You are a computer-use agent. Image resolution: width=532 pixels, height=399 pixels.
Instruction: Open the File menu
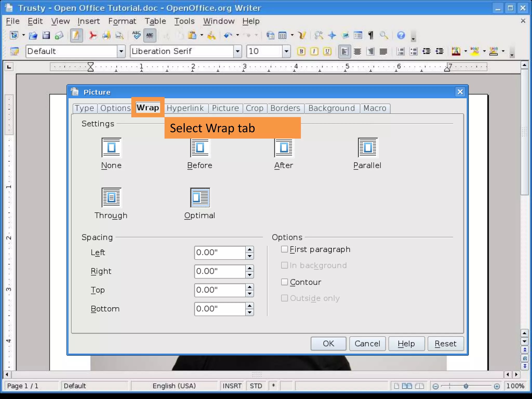[13, 21]
